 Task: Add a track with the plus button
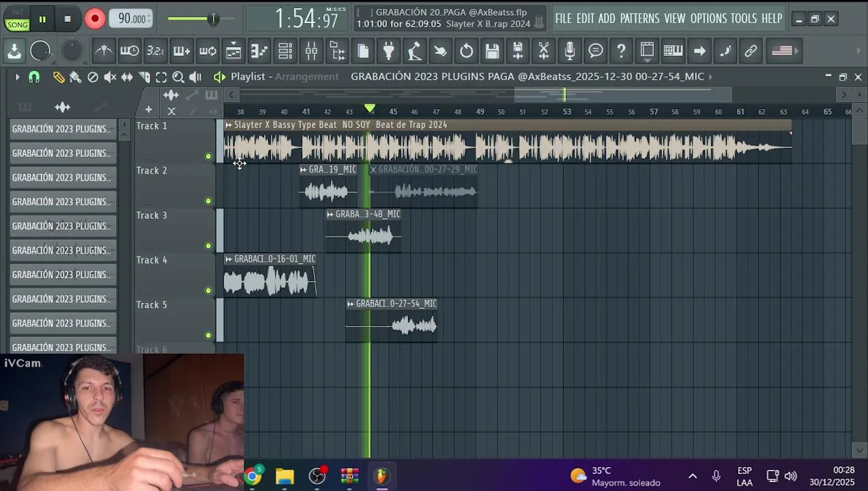pos(148,109)
